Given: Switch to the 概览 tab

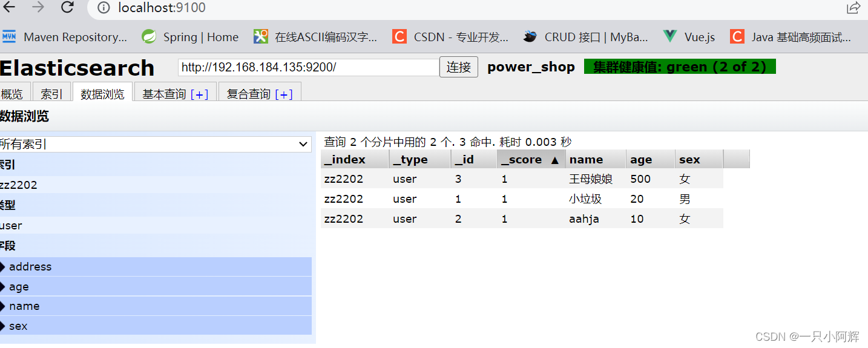Looking at the screenshot, I should click(14, 93).
